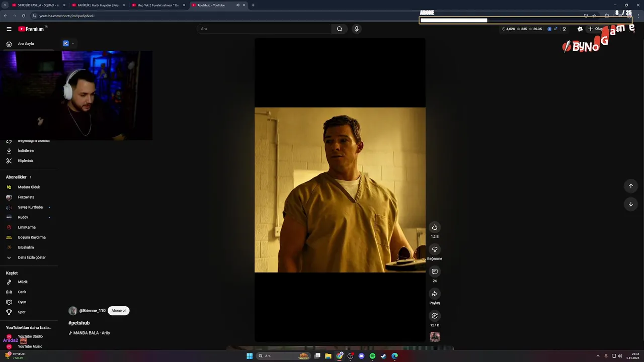Open Chrome three-dot menu
644x362 pixels.
[638, 16]
